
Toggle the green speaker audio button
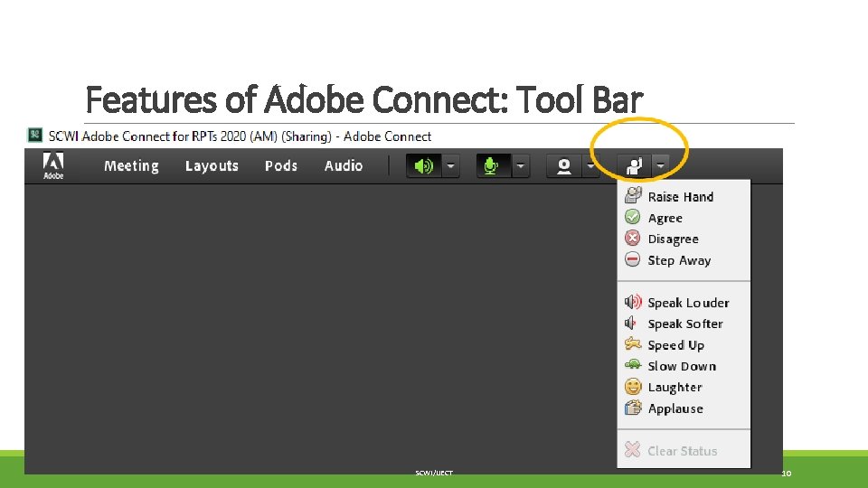point(423,166)
